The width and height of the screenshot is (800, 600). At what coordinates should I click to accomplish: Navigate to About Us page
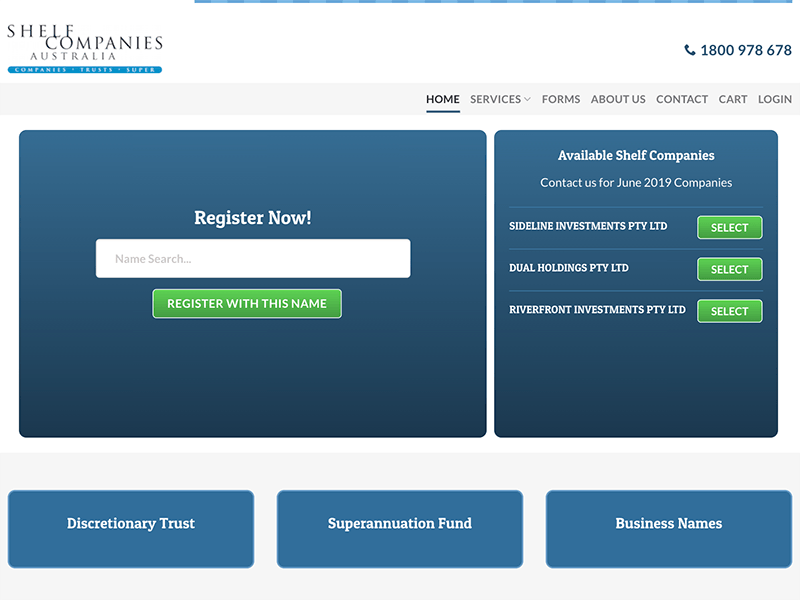[x=618, y=99]
